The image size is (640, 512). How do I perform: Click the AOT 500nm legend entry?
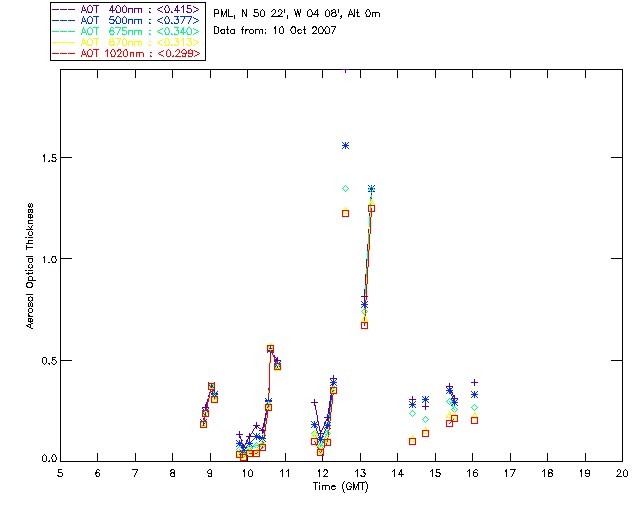point(127,20)
